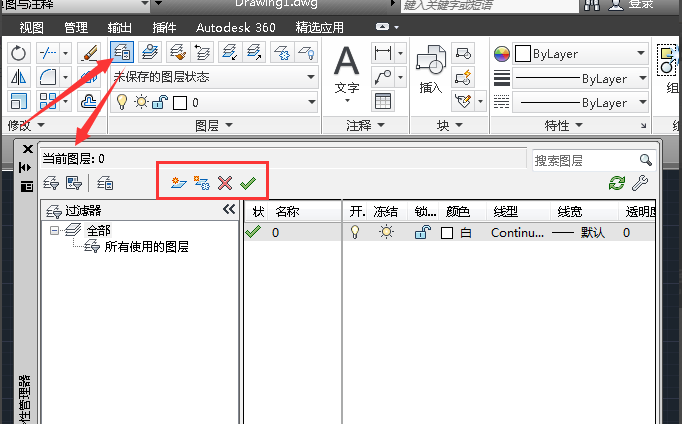This screenshot has width=682, height=424.
Task: Select the linear dimension tool
Action: coord(383,53)
